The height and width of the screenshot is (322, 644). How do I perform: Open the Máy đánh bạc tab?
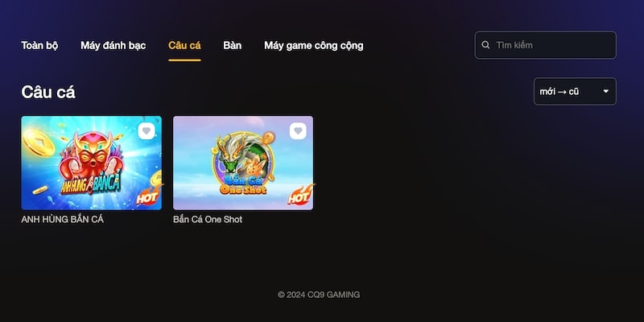113,45
